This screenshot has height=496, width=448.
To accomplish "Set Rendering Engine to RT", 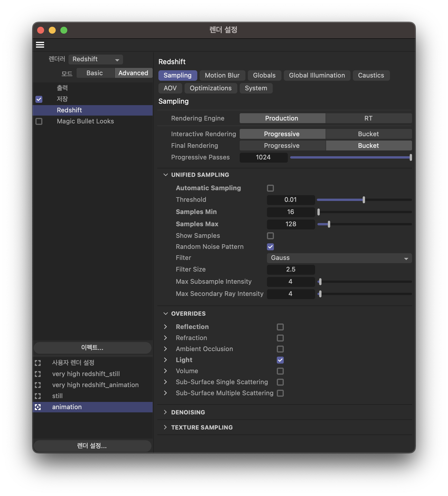I will click(369, 118).
